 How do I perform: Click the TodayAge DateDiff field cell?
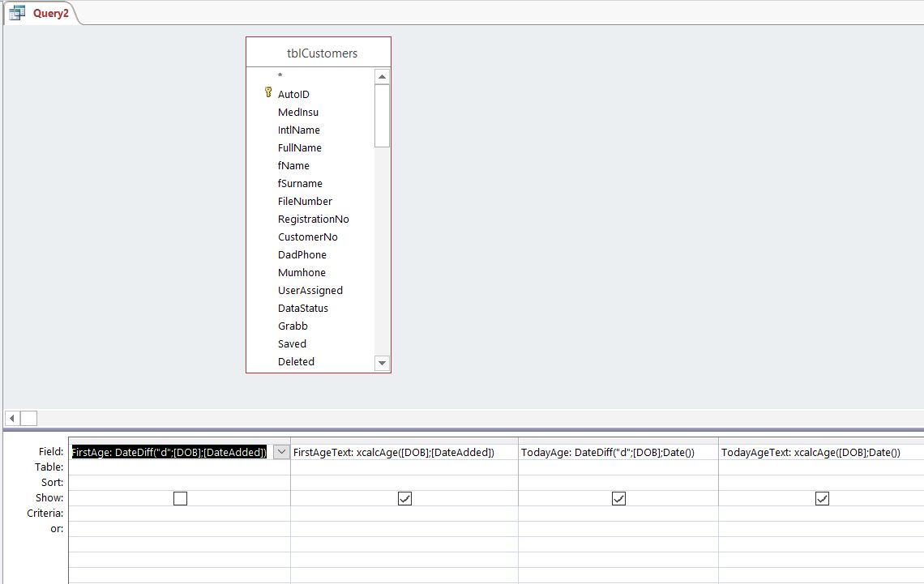tap(618, 452)
